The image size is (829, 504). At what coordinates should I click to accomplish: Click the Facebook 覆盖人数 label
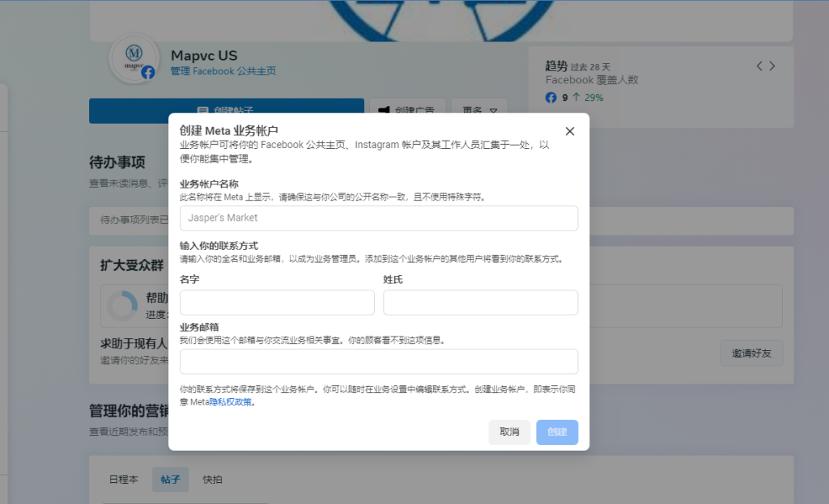pos(592,80)
